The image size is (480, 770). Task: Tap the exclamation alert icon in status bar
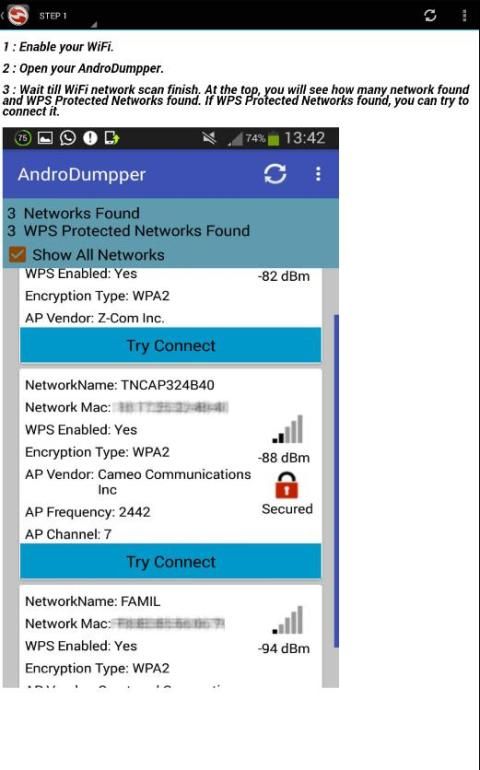(90, 138)
